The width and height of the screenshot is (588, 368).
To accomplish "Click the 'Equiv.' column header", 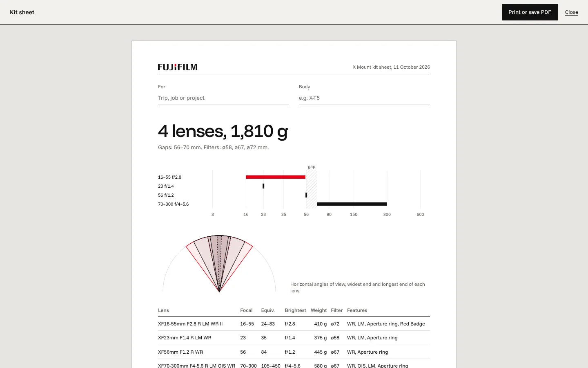I will coord(268,310).
